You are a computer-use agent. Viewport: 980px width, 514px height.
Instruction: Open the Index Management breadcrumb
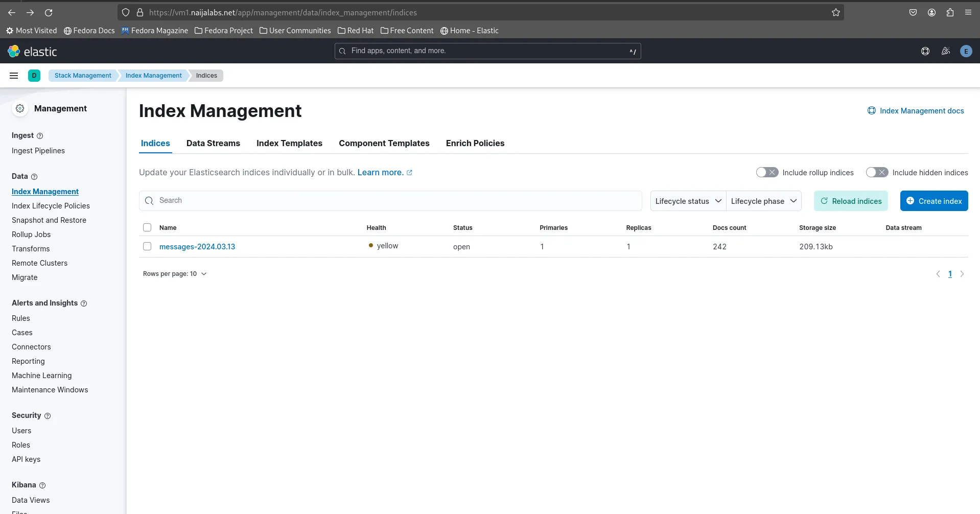[x=154, y=76]
